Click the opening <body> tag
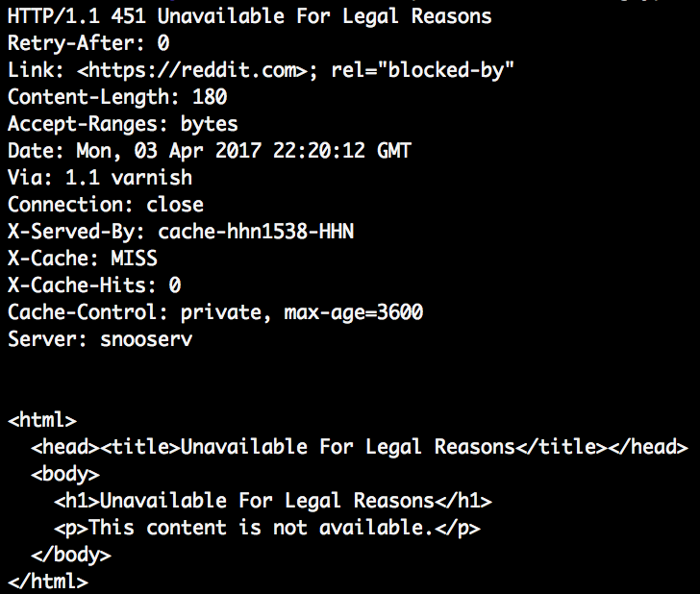The image size is (700, 594). [x=65, y=474]
